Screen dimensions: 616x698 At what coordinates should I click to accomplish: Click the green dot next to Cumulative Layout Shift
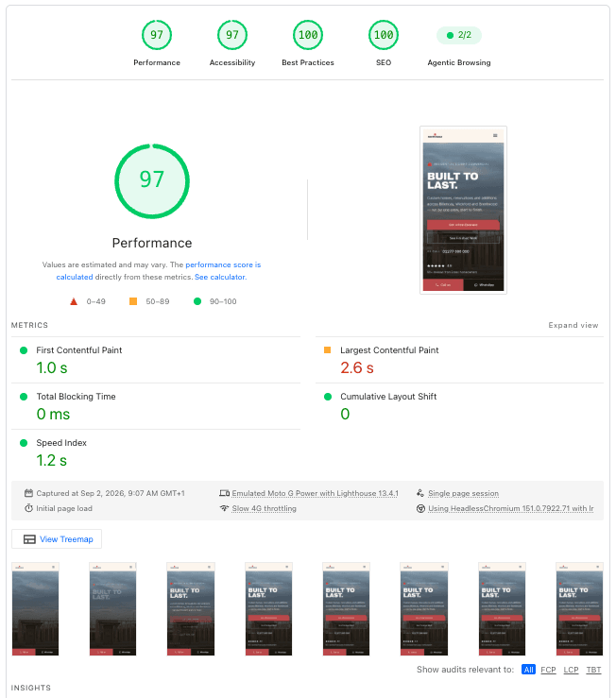(328, 397)
